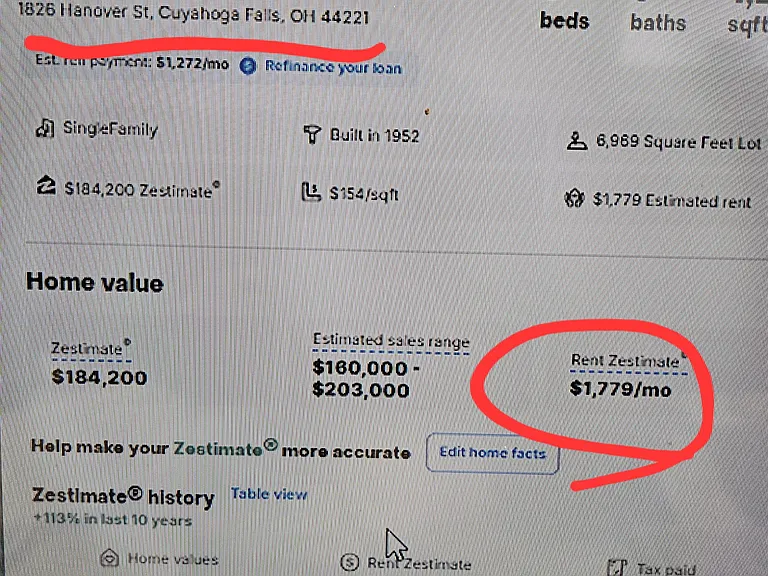Click the Tax paid icon

tap(617, 567)
